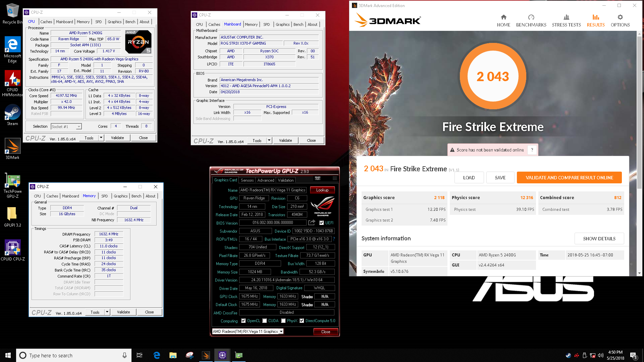Switch to Graphics tab in CPU-Z Memory window

point(120,196)
